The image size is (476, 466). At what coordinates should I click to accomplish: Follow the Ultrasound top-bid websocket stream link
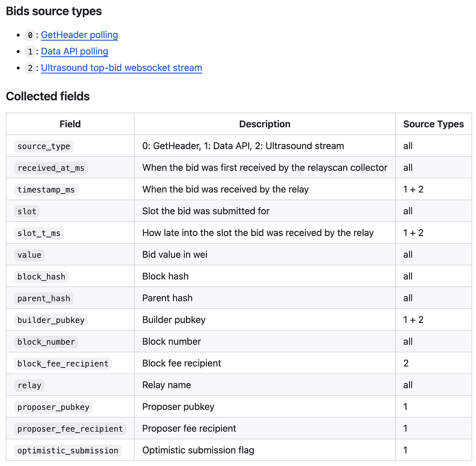[121, 68]
